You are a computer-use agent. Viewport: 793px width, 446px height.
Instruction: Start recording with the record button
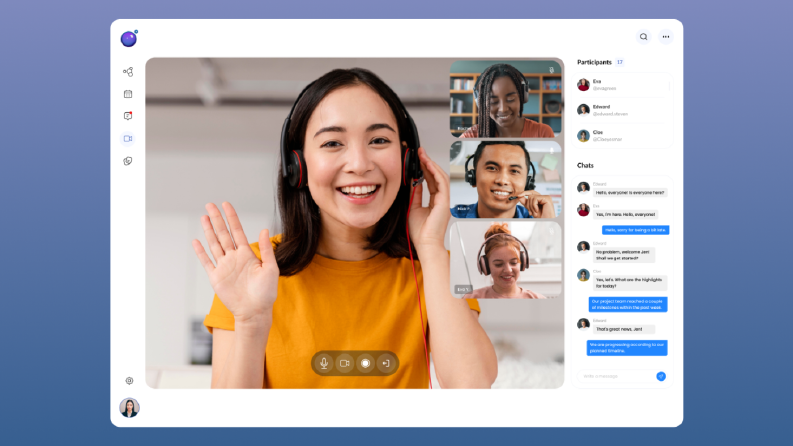[365, 363]
